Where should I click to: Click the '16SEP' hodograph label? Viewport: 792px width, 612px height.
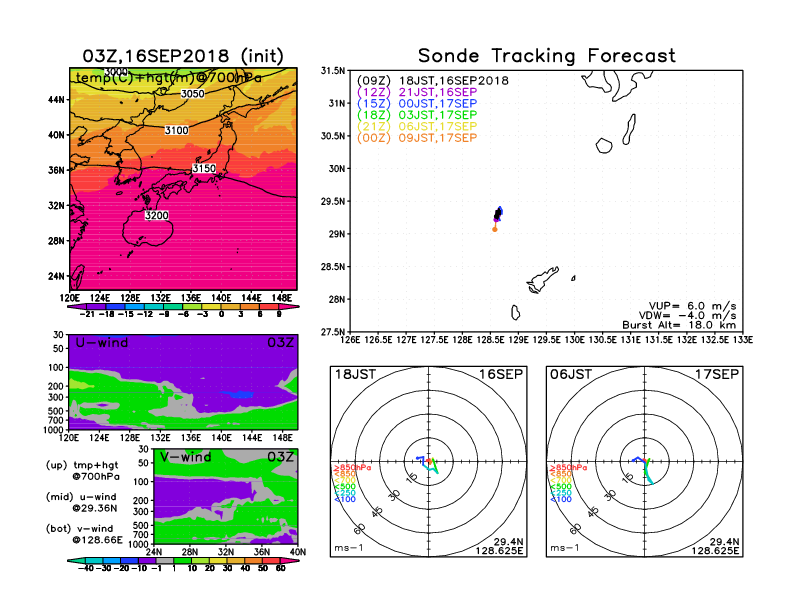pos(501,374)
